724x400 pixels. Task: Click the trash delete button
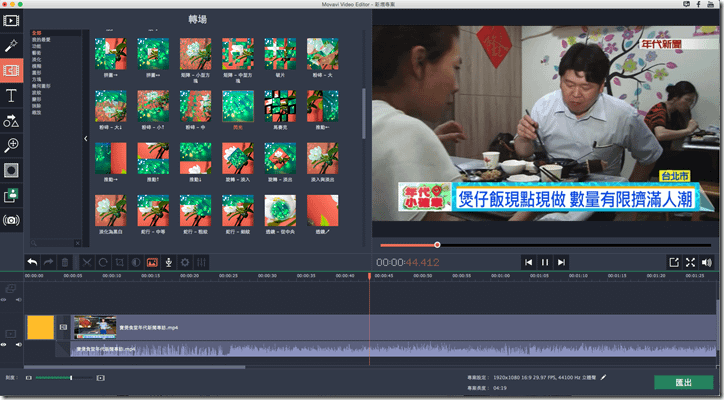tap(65, 262)
